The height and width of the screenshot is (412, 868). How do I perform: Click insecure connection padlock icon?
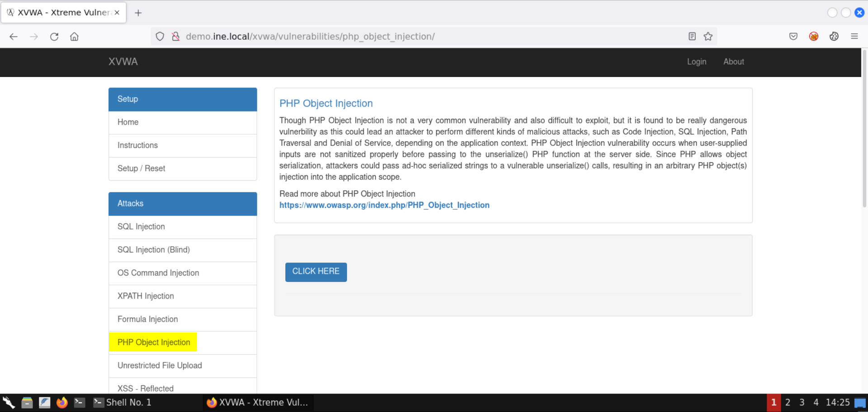click(x=176, y=37)
